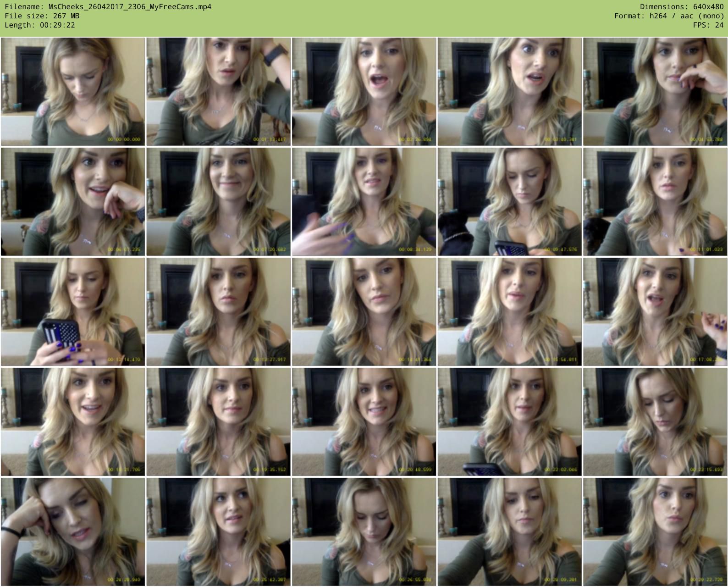Click the frame at timestamp 00:04:53
Viewport: 728px width, 587px height.
[655, 92]
